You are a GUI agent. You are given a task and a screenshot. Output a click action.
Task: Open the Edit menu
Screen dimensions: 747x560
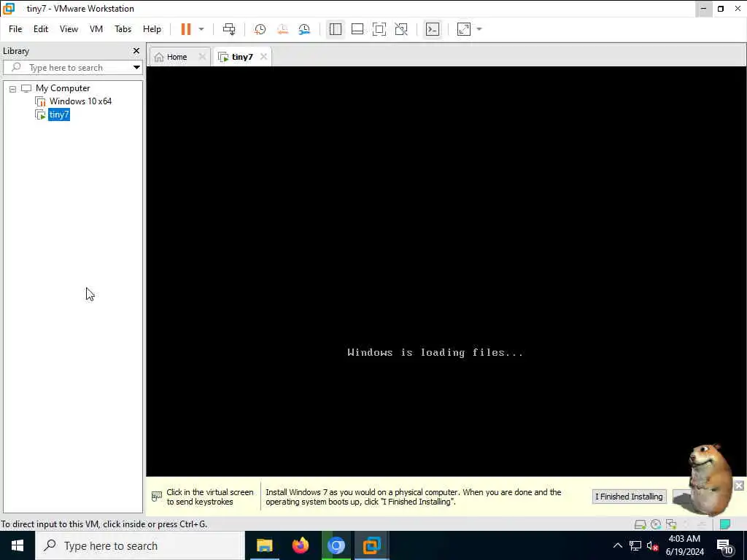41,29
